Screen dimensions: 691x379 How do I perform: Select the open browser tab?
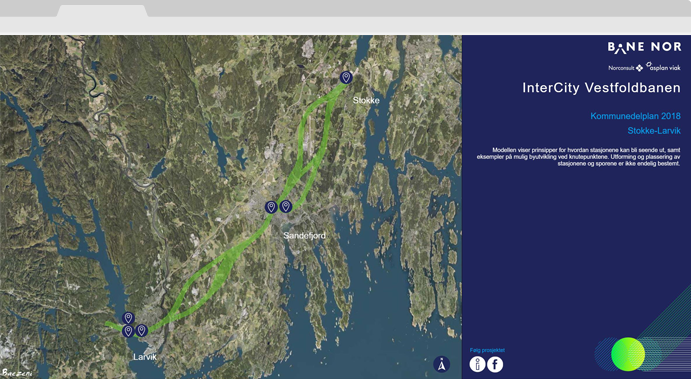point(102,11)
